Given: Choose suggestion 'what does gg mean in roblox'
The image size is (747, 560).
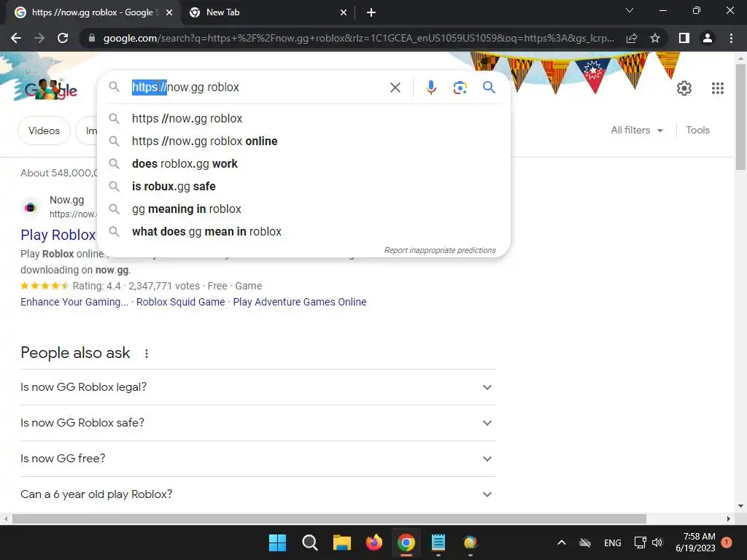Looking at the screenshot, I should pos(304,231).
